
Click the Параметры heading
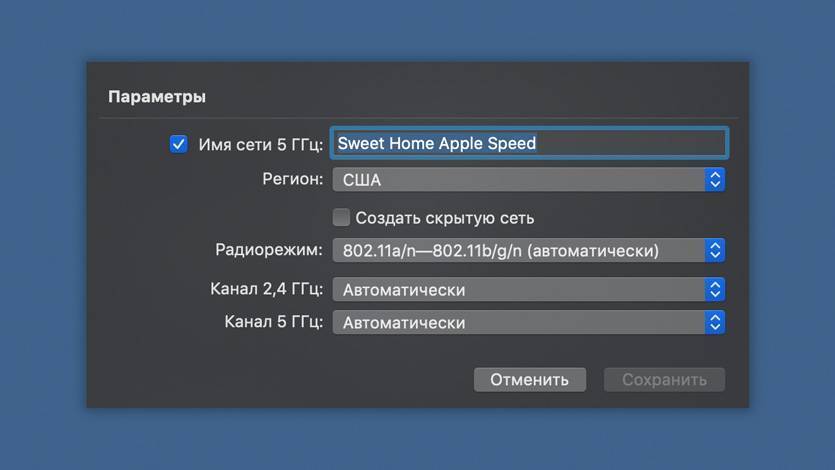pos(157,97)
